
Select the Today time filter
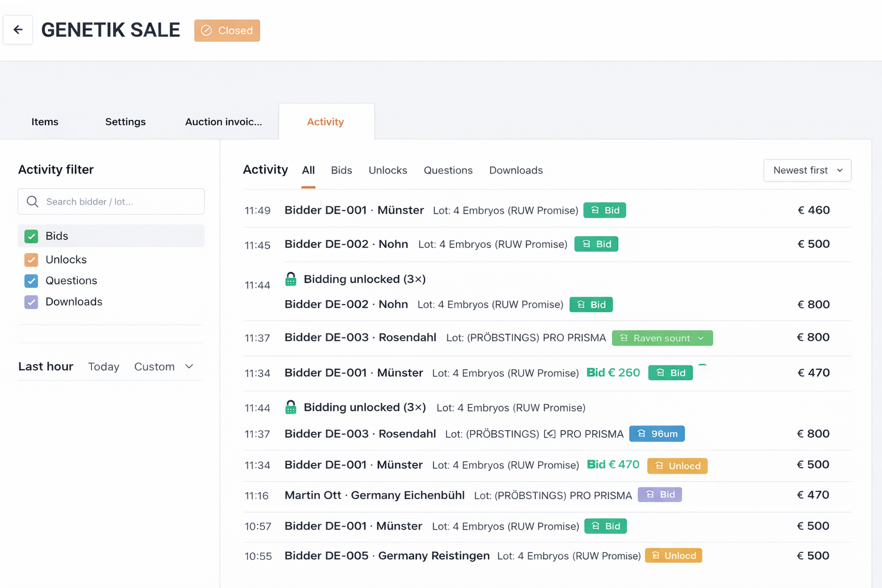coord(104,366)
